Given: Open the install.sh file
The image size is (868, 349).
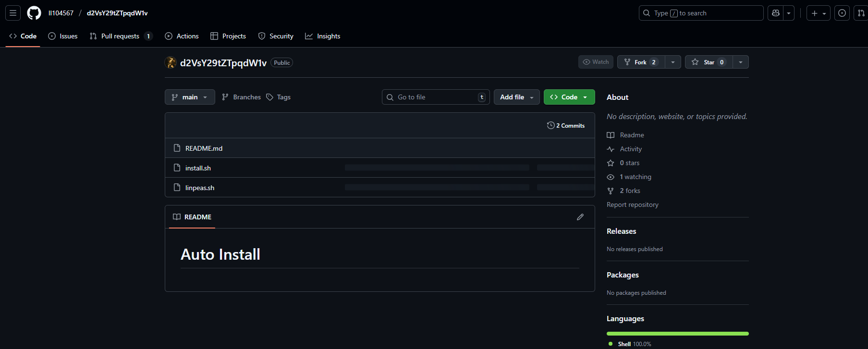Looking at the screenshot, I should pyautogui.click(x=198, y=168).
